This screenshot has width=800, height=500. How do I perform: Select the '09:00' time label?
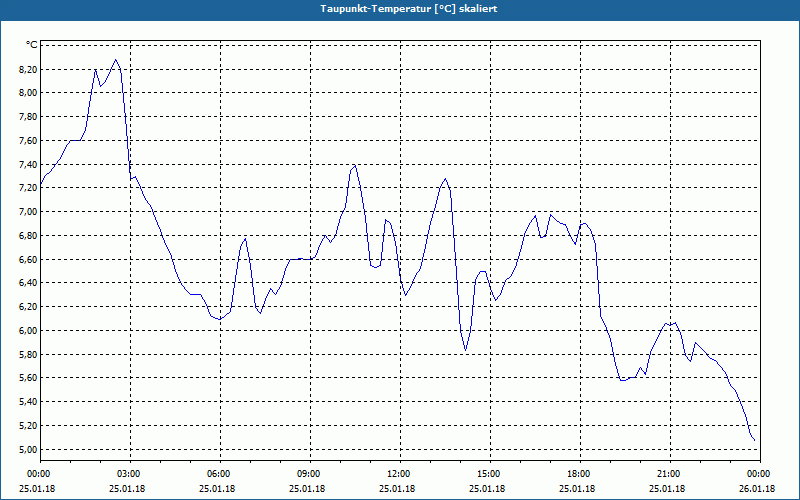click(309, 474)
